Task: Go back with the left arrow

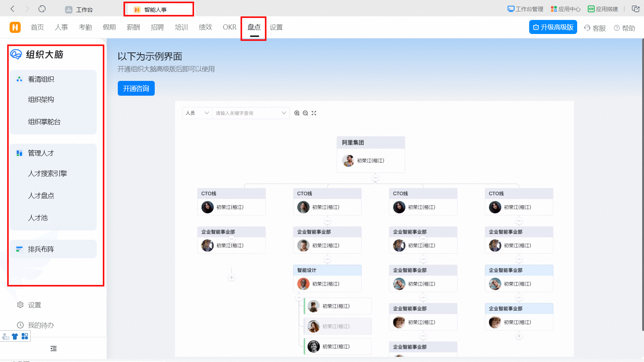Action: (13, 9)
